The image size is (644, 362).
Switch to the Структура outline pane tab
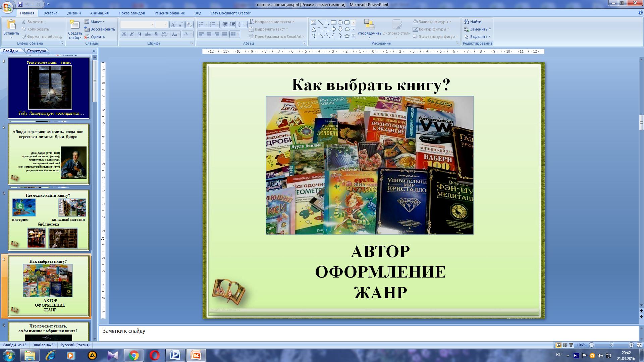coord(37,51)
